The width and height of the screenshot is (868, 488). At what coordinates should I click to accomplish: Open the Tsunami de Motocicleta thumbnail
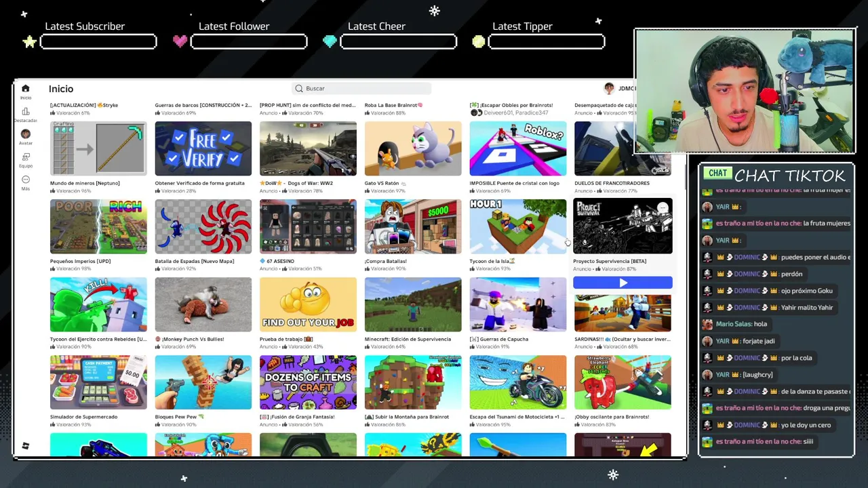click(x=517, y=382)
